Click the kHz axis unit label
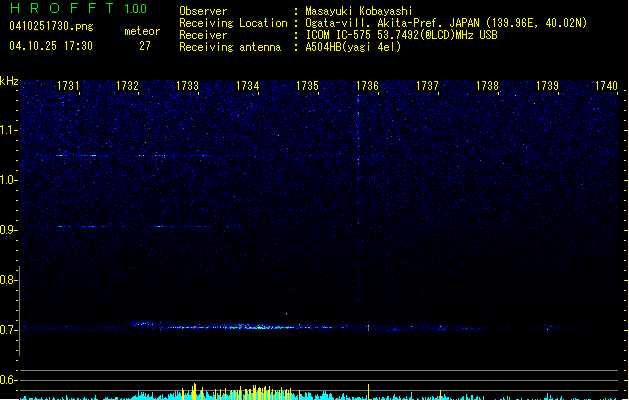 pos(9,81)
